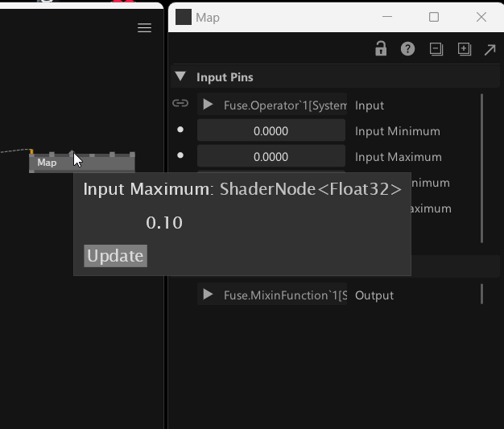The height and width of the screenshot is (429, 504).
Task: Edit the Input Minimum value field
Action: pos(271,130)
